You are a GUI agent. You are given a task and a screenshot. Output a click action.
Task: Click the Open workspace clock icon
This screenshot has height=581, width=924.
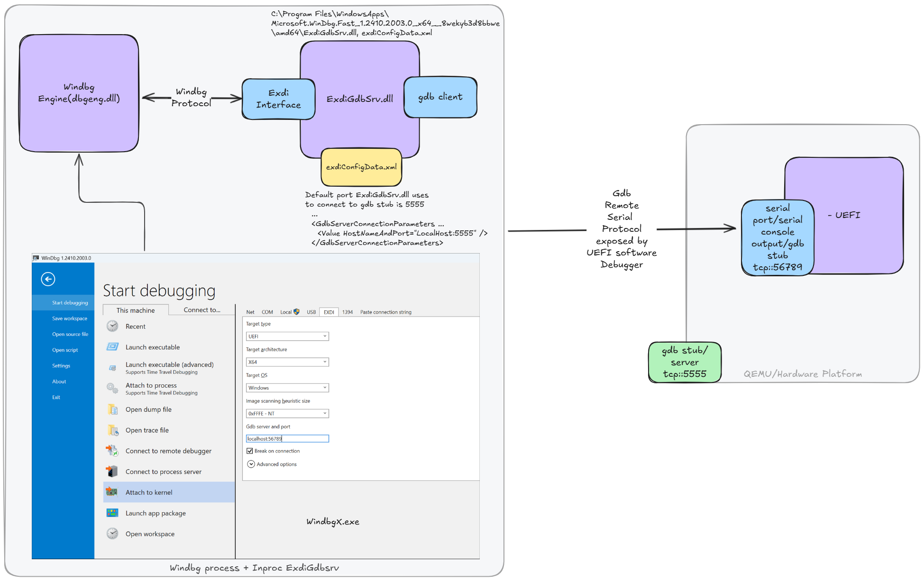point(112,534)
